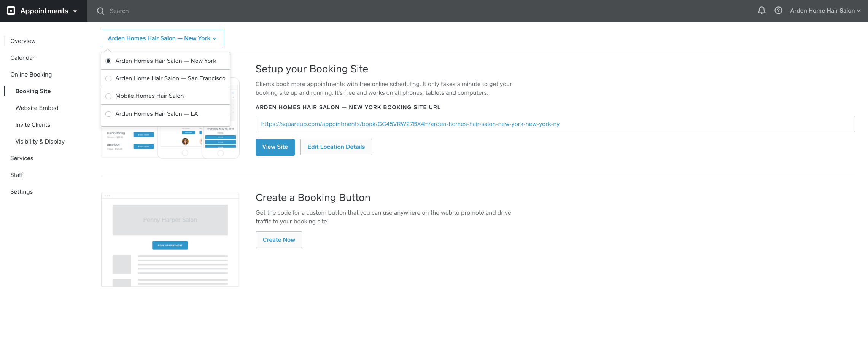Select Arden Homes Hair Salon — LA radio
868x346 pixels.
pos(108,114)
